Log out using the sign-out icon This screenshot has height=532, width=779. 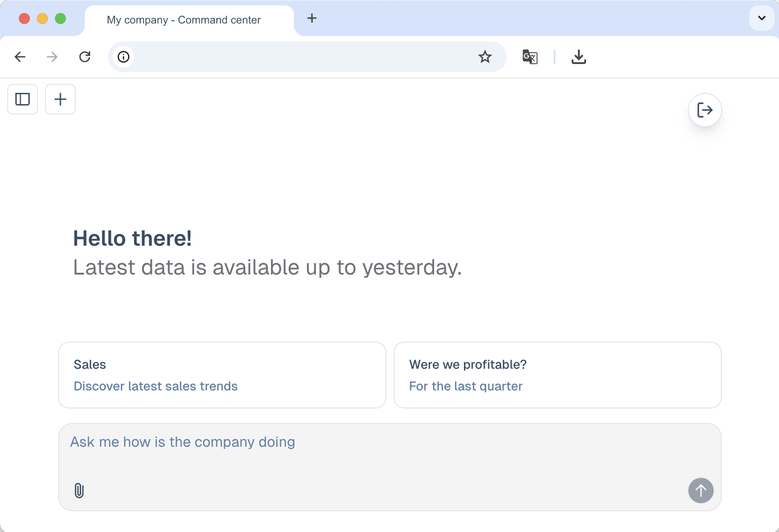705,110
